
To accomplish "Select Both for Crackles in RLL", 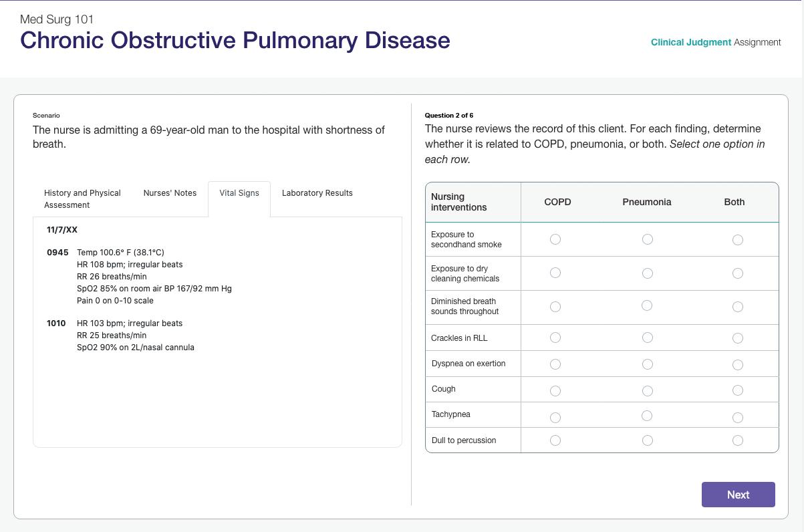I will [738, 338].
